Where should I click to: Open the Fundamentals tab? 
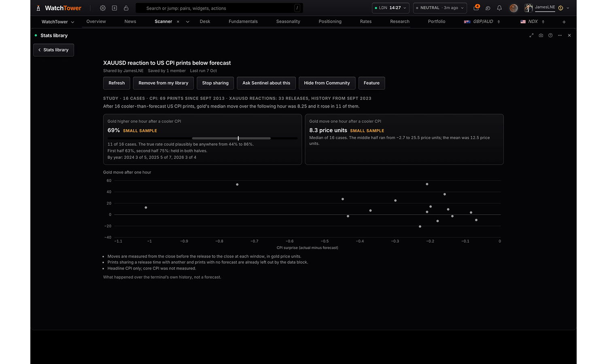(x=243, y=21)
